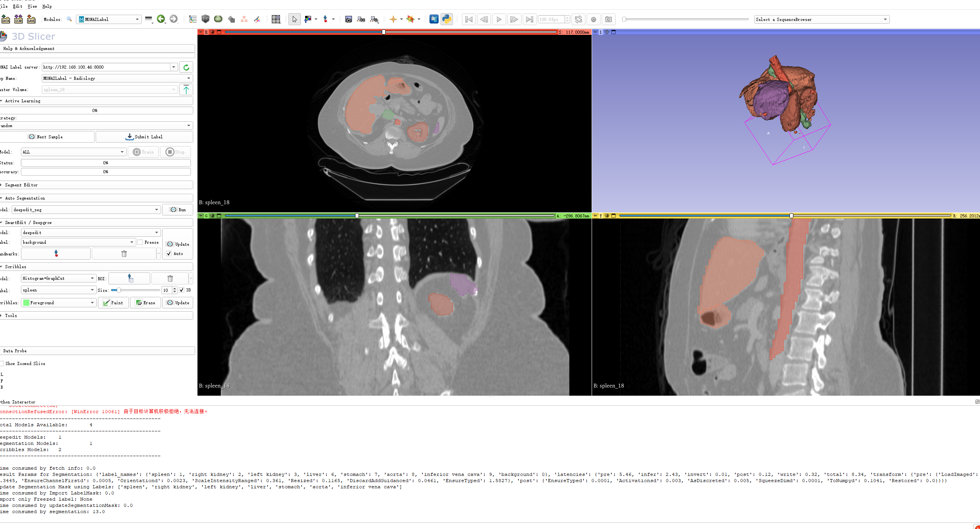The image size is (980, 529).
Task: Open the layout selection icon
Action: coord(276,19)
